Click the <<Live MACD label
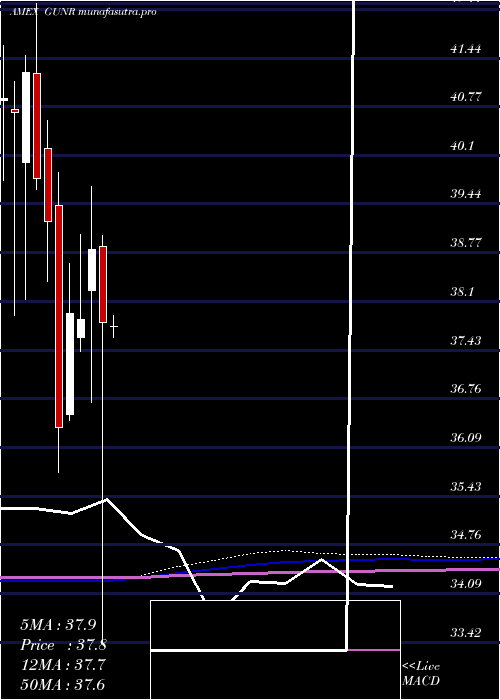 tap(421, 674)
